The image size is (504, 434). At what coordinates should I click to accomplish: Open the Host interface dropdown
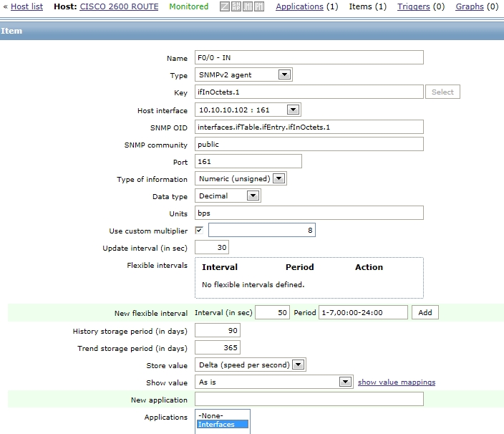[248, 110]
